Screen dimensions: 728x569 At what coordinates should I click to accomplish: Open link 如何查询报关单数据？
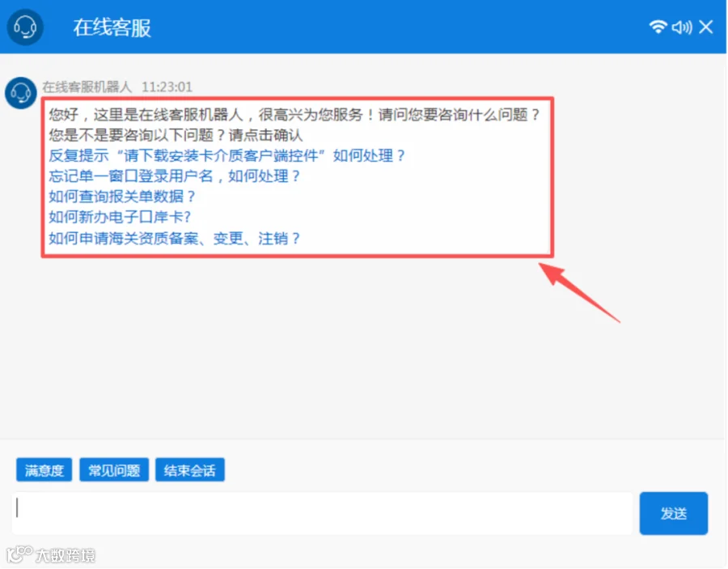pyautogui.click(x=122, y=197)
